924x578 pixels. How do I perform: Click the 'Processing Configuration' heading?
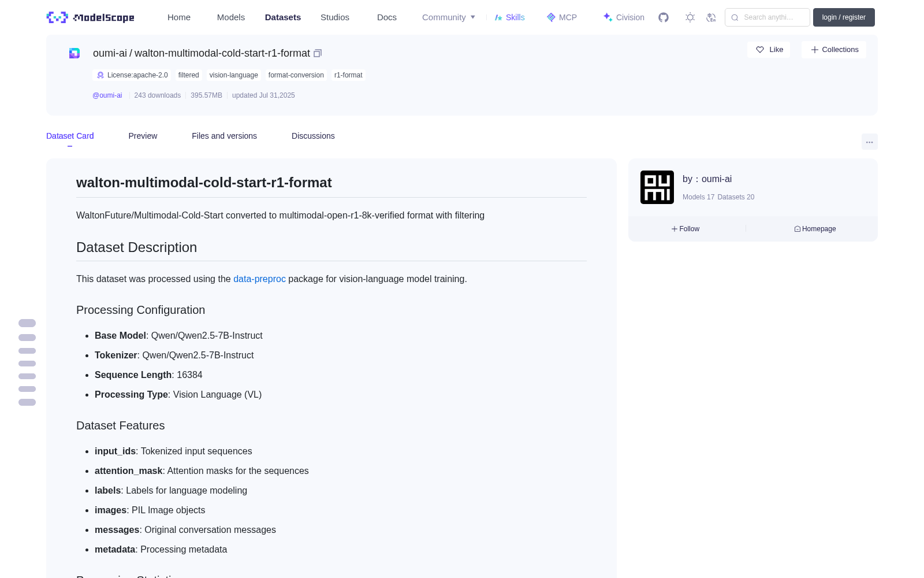140,310
